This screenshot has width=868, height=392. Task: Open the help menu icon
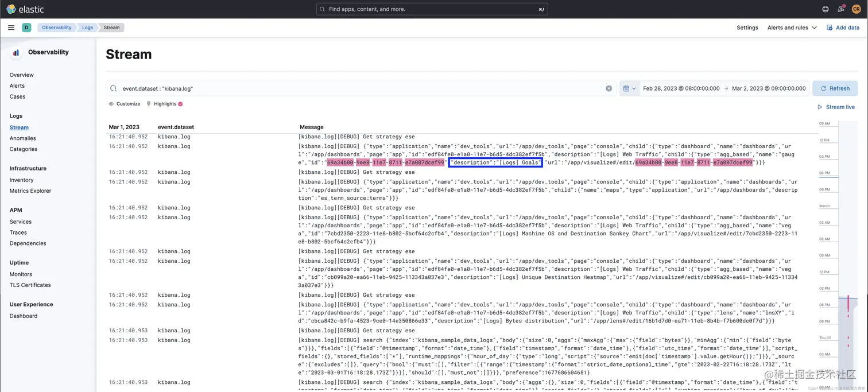[826, 9]
